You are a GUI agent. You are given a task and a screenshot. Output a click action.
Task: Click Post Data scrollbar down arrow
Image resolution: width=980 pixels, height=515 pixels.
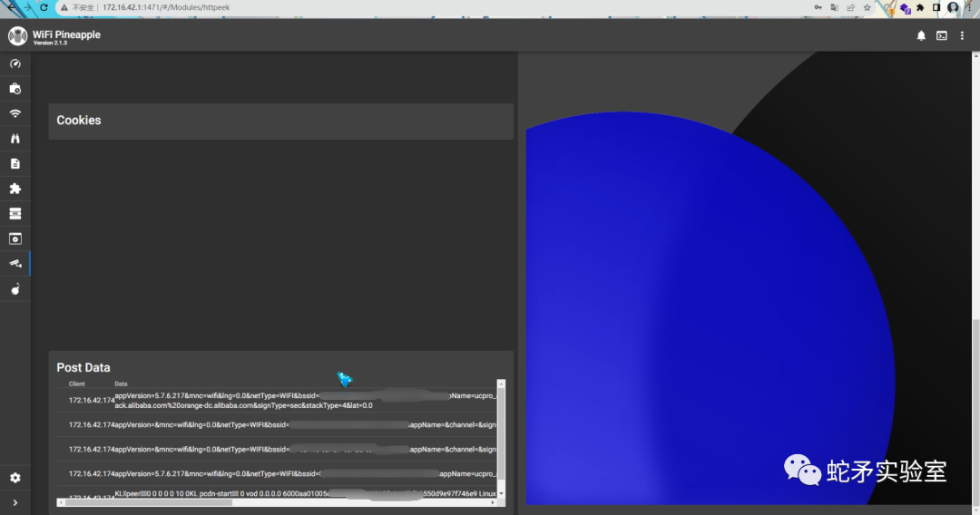point(501,494)
